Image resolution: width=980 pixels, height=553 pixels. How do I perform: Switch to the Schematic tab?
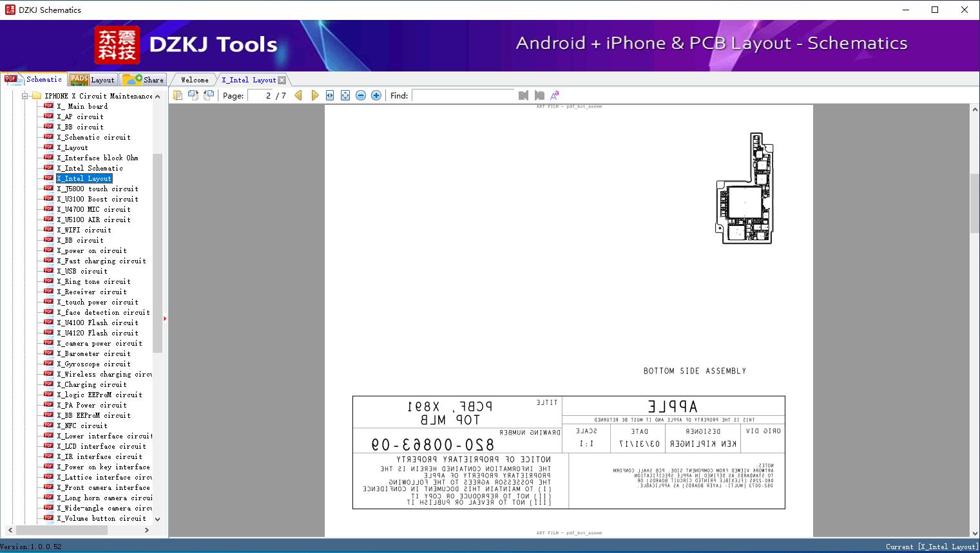click(34, 79)
